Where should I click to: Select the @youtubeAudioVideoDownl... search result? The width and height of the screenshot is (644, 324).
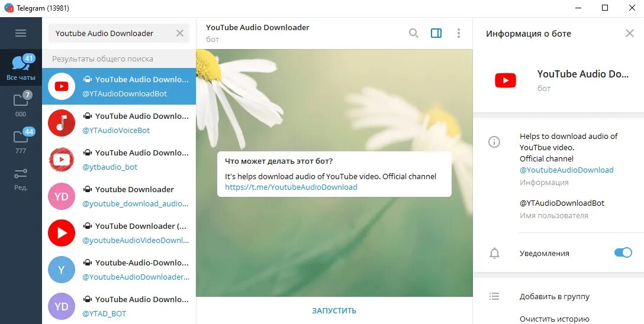(x=119, y=233)
